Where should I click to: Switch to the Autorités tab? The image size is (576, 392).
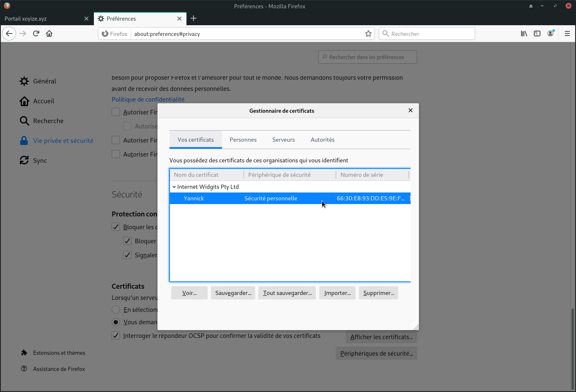323,140
